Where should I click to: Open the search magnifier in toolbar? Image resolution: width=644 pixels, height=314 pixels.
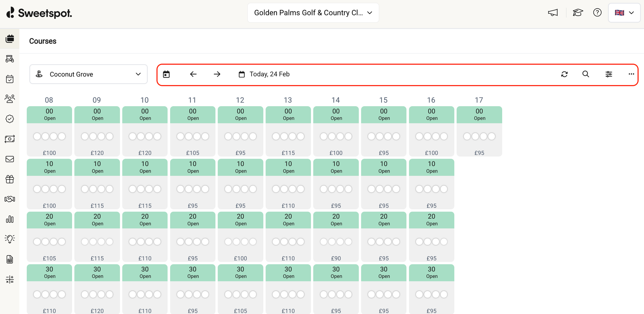point(586,74)
